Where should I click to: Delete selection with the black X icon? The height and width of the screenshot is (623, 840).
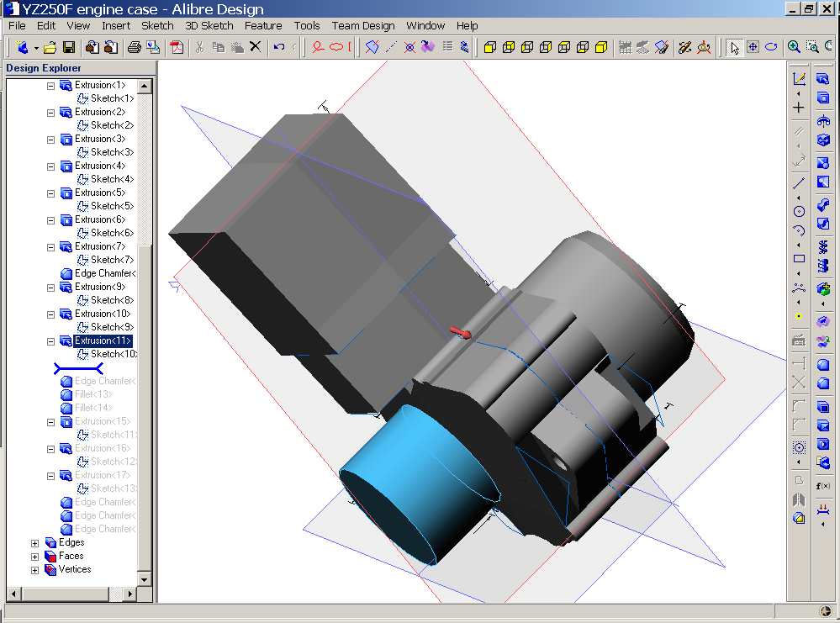[256, 47]
